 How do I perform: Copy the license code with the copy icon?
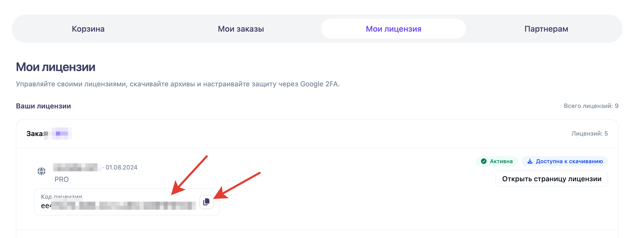click(206, 202)
